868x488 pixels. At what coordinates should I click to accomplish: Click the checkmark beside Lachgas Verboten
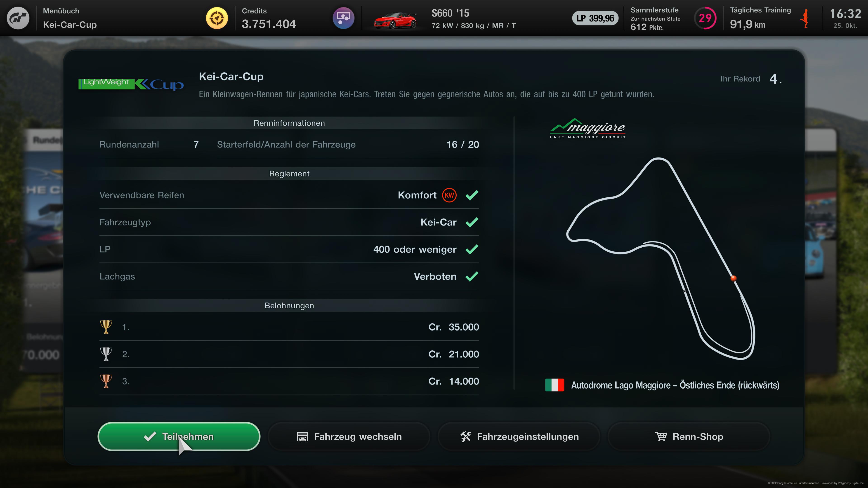[472, 277]
